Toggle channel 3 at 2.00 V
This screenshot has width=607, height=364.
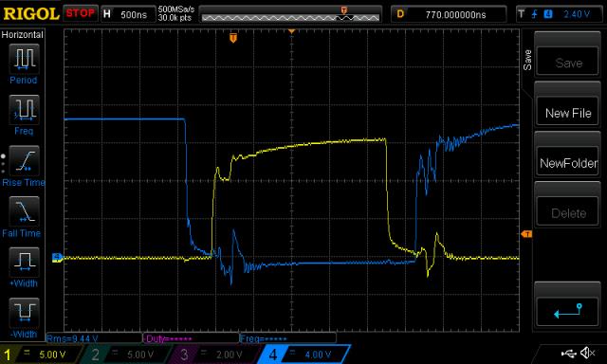coord(217,355)
